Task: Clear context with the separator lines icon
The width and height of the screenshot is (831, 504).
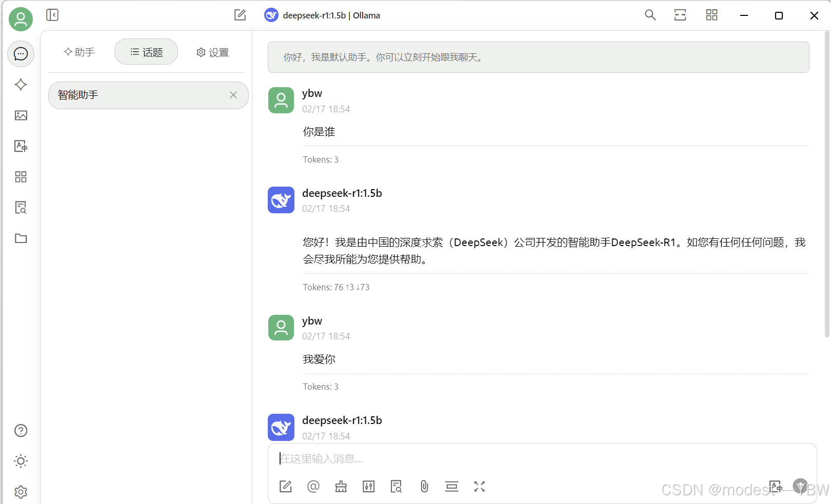Action: click(452, 487)
